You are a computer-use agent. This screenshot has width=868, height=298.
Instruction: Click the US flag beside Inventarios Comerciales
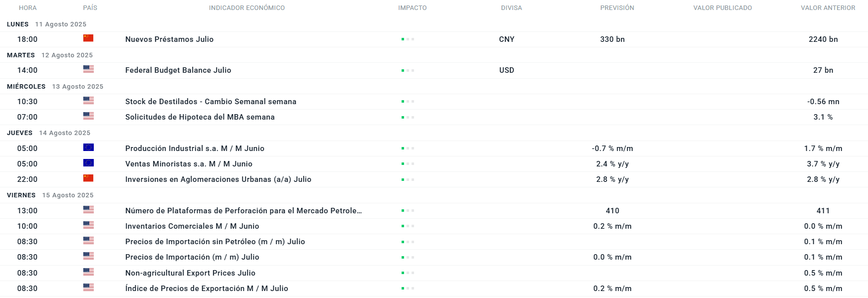tap(88, 225)
